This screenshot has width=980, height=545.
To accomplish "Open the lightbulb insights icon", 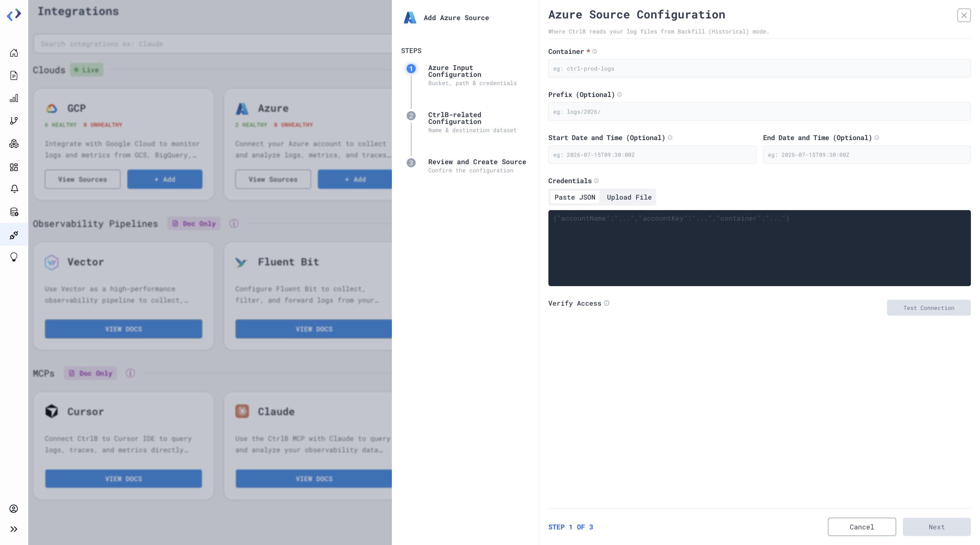I will [14, 257].
